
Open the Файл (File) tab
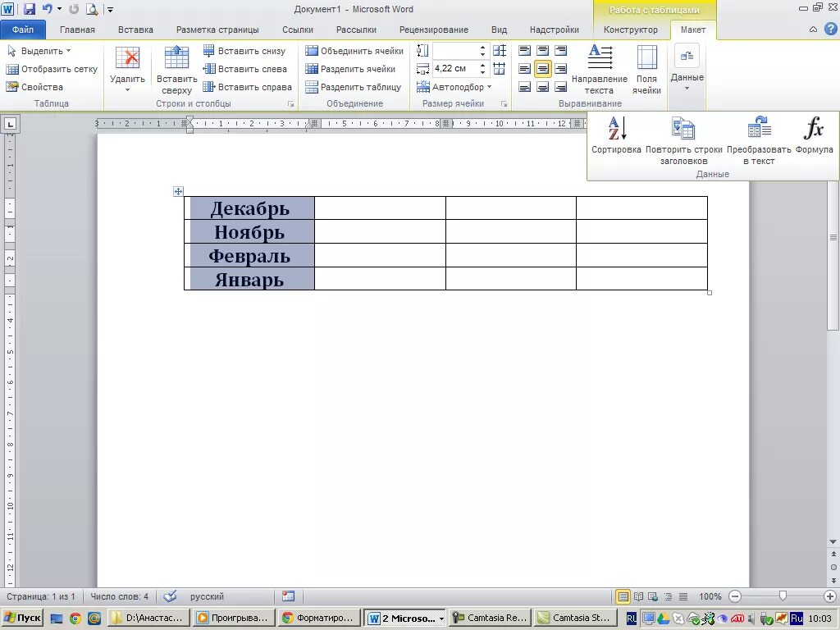coord(23,30)
